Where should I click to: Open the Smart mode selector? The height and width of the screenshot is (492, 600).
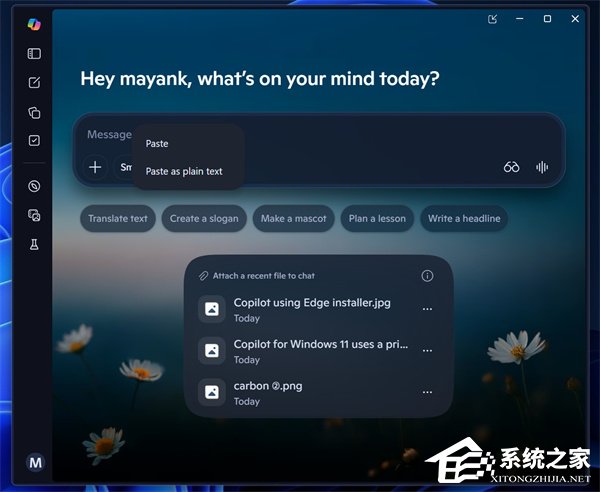pos(124,167)
